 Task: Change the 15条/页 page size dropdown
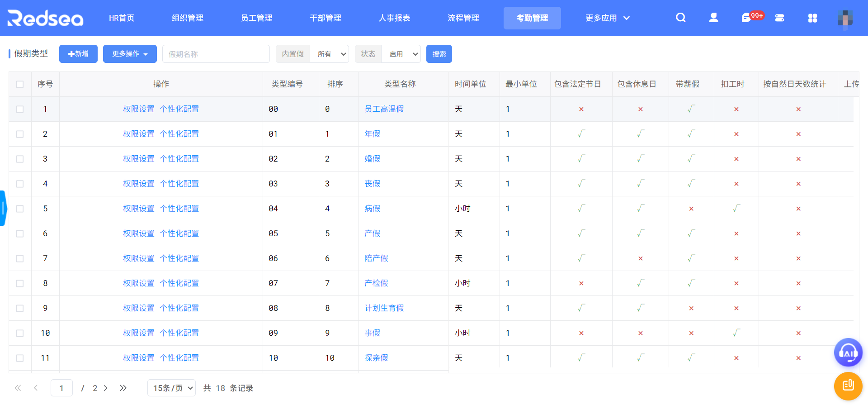(171, 388)
